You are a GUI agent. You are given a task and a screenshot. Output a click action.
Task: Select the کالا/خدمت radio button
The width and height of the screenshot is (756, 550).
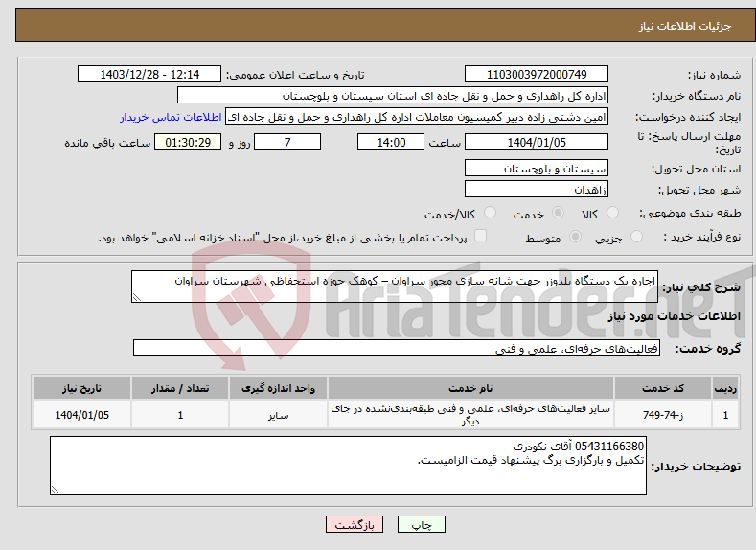click(490, 213)
